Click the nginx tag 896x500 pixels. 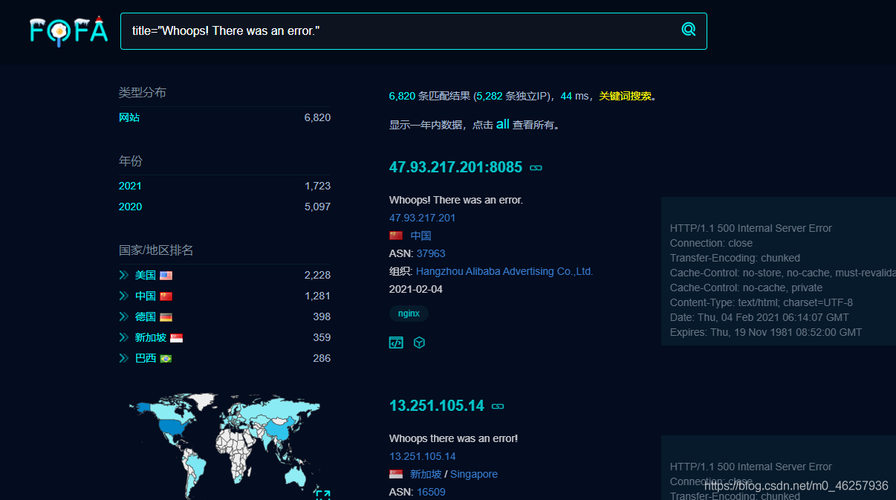pos(409,313)
